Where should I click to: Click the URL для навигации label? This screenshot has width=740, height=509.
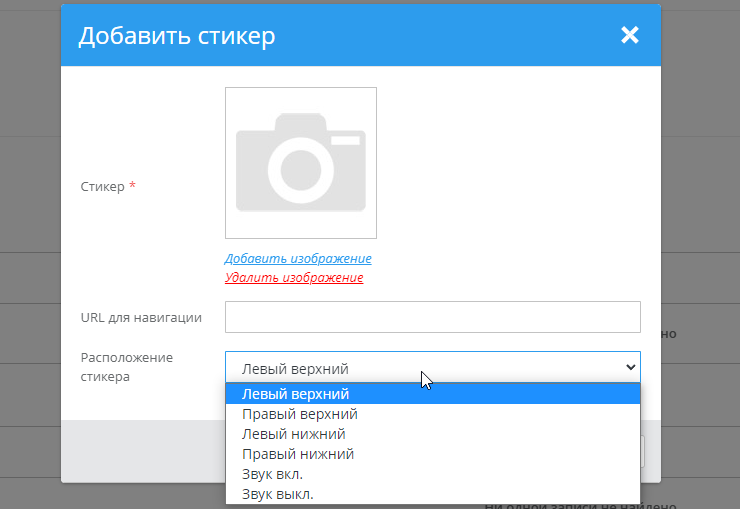[x=141, y=317]
